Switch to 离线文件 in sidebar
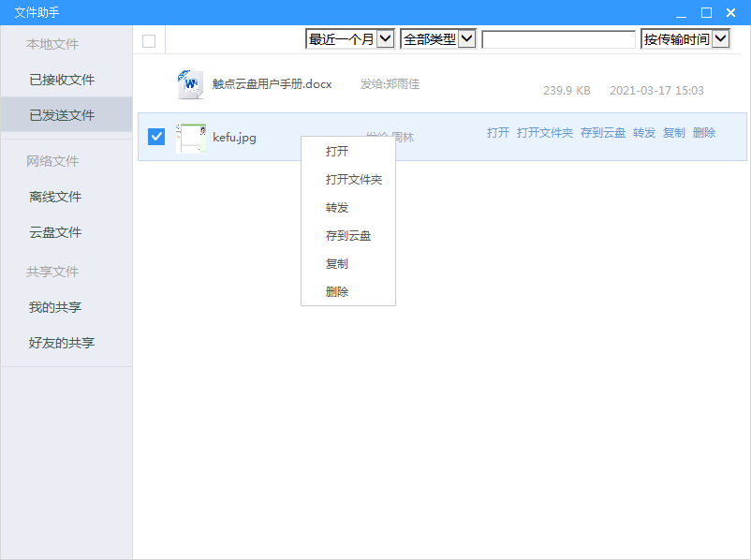Image resolution: width=751 pixels, height=560 pixels. tap(55, 197)
